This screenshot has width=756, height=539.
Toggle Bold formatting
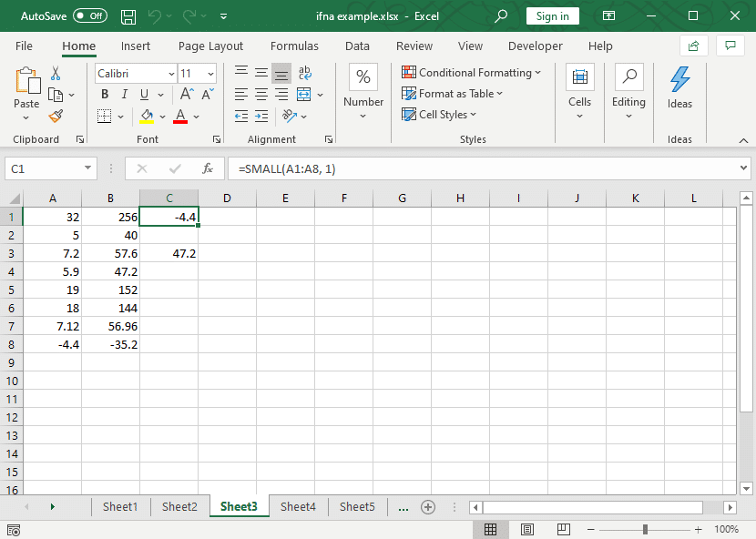click(105, 95)
